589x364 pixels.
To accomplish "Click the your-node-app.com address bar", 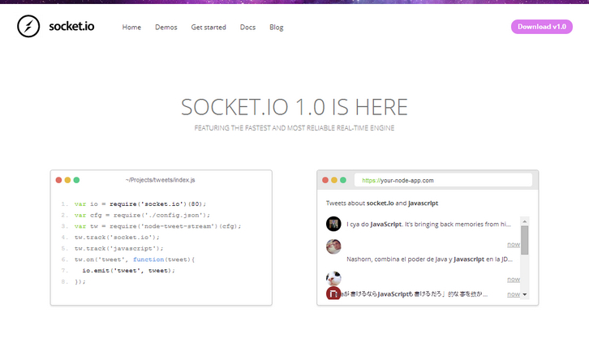I will (x=443, y=180).
